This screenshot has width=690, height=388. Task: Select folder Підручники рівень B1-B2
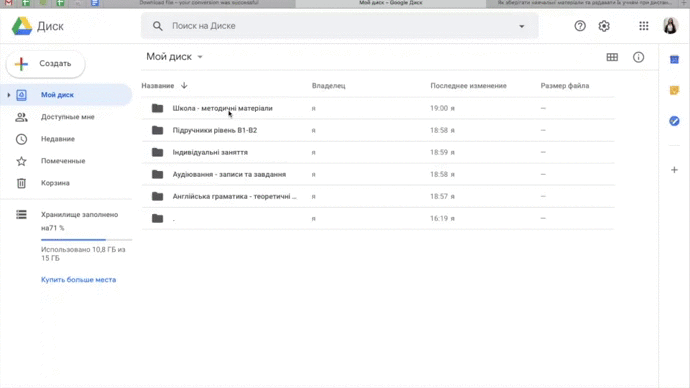[378, 130]
